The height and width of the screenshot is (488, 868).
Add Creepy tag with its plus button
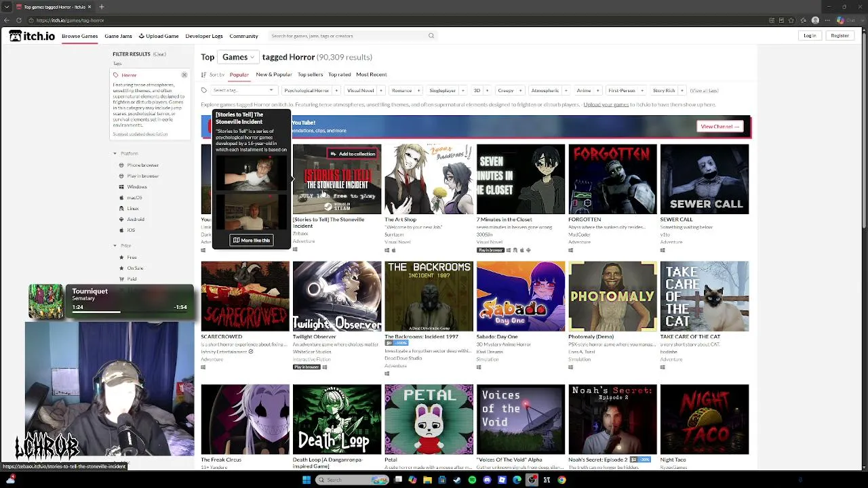pos(520,91)
